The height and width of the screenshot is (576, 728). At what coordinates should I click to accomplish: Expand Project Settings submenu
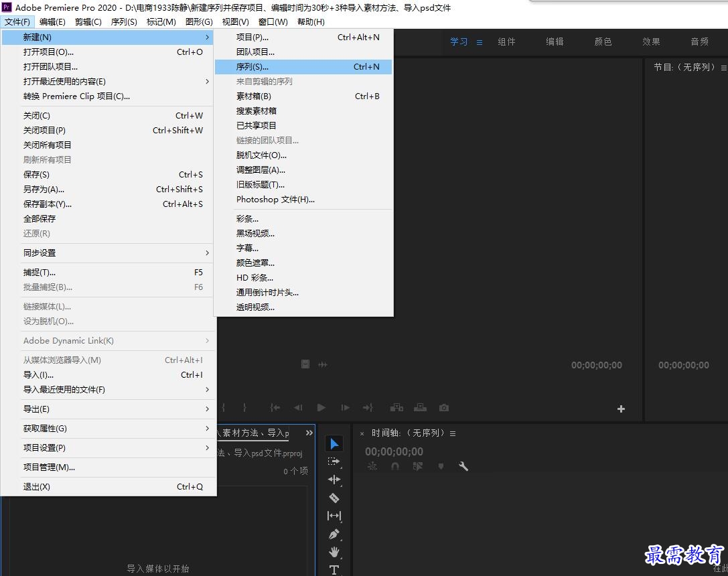point(207,448)
